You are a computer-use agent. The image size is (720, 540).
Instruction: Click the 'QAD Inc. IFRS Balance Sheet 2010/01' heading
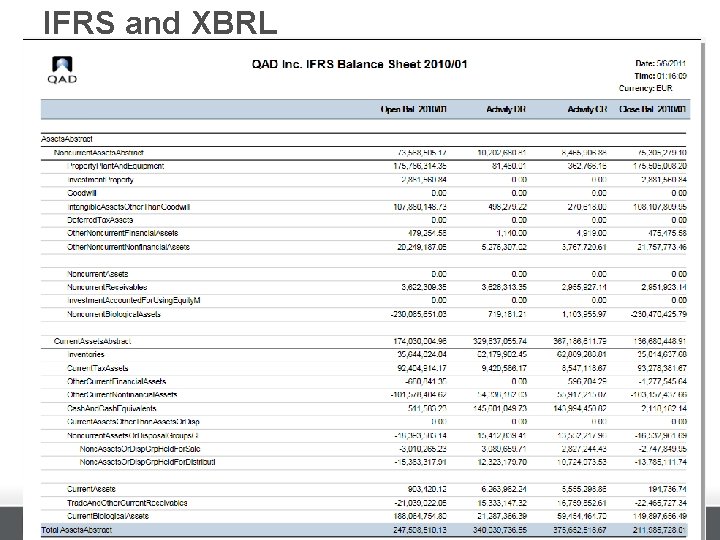(360, 64)
